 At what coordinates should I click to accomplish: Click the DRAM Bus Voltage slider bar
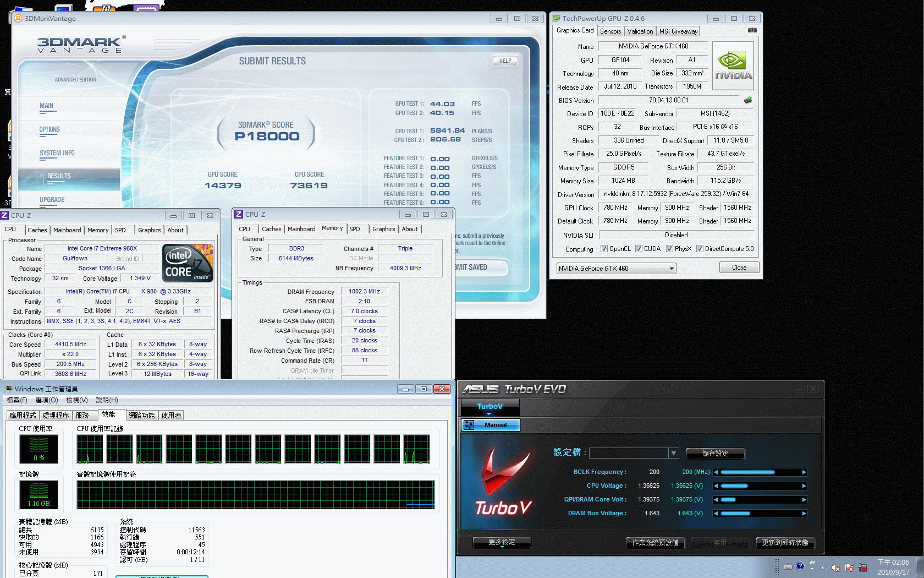click(x=760, y=514)
